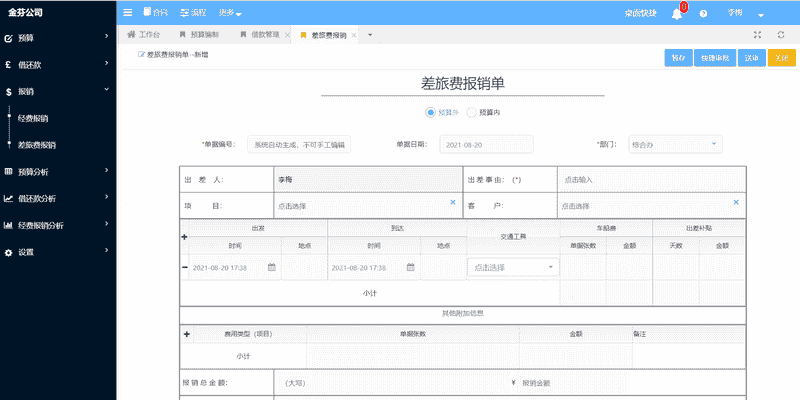Add an expense type row with plus icon
This screenshot has width=800, height=400.
point(186,334)
